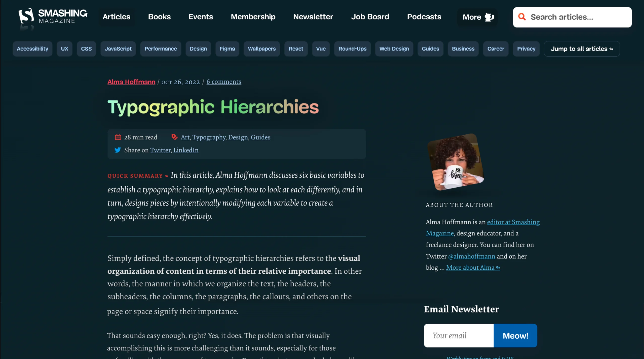Viewport: 644px width, 359px height.
Task: Click the Oct 26, 2022 date text
Action: pyautogui.click(x=180, y=82)
